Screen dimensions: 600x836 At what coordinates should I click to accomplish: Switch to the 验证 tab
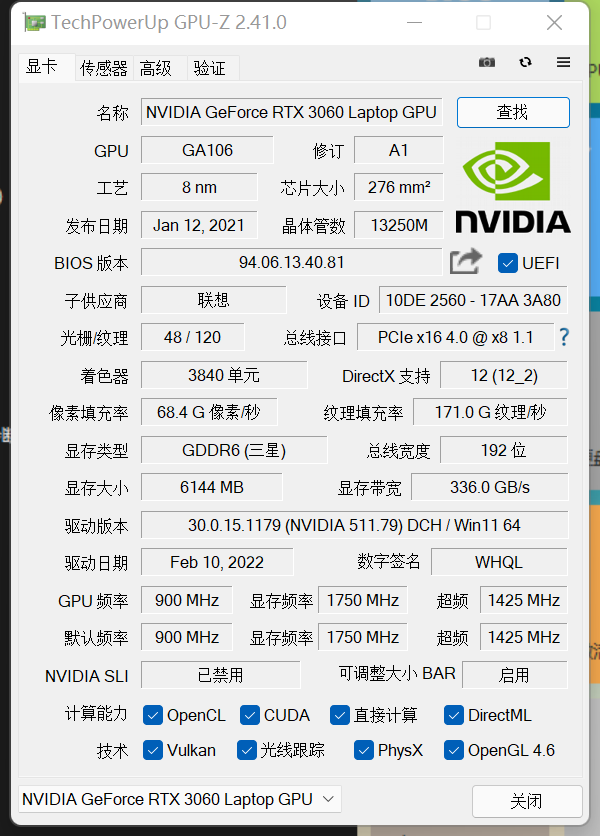[x=212, y=68]
